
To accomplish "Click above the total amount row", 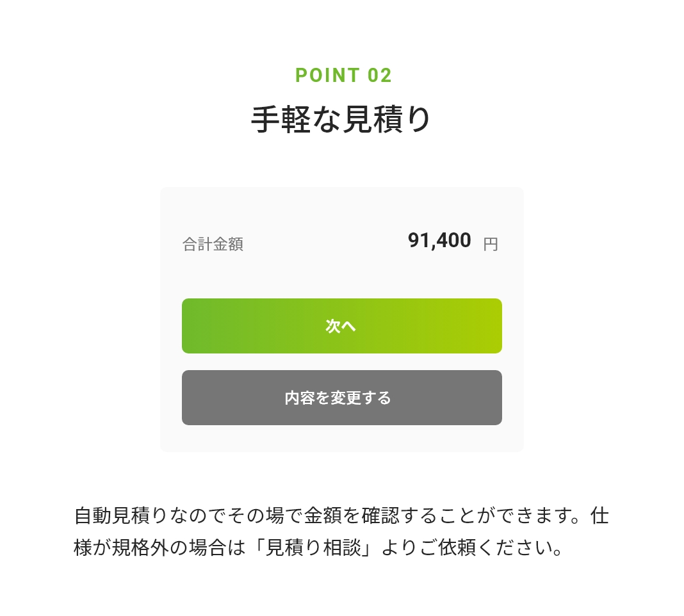I will coord(341,208).
